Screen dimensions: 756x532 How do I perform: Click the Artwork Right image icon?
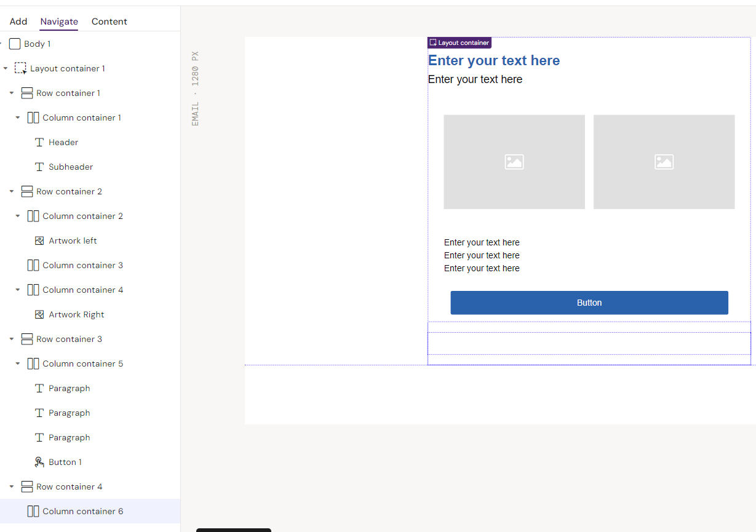click(x=39, y=314)
